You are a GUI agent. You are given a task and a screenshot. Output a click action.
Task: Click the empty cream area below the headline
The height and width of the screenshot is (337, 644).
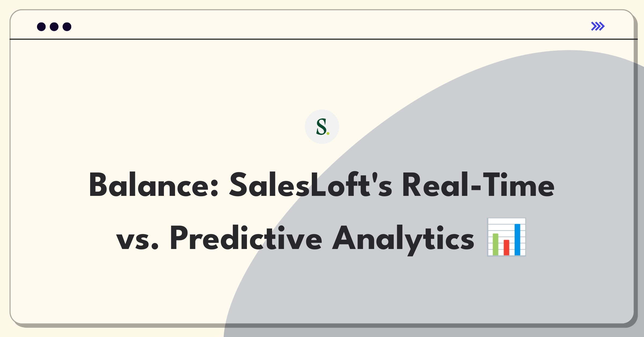[134, 290]
